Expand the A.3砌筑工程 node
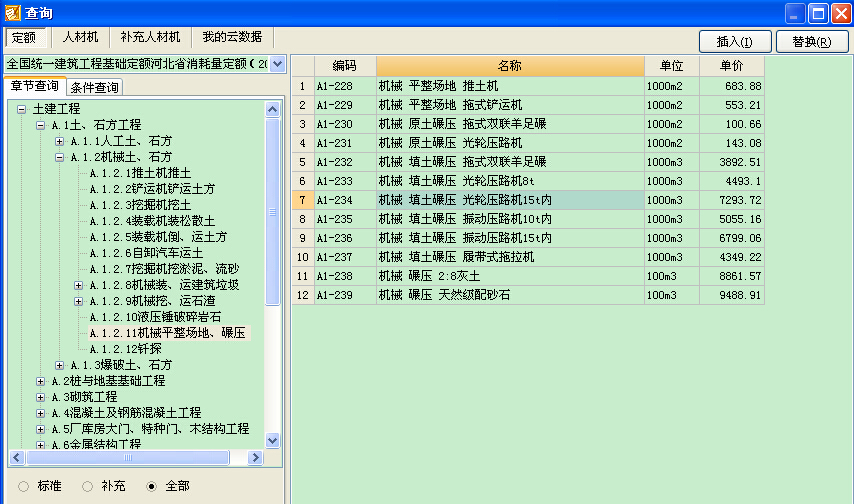The image size is (854, 504). point(40,397)
